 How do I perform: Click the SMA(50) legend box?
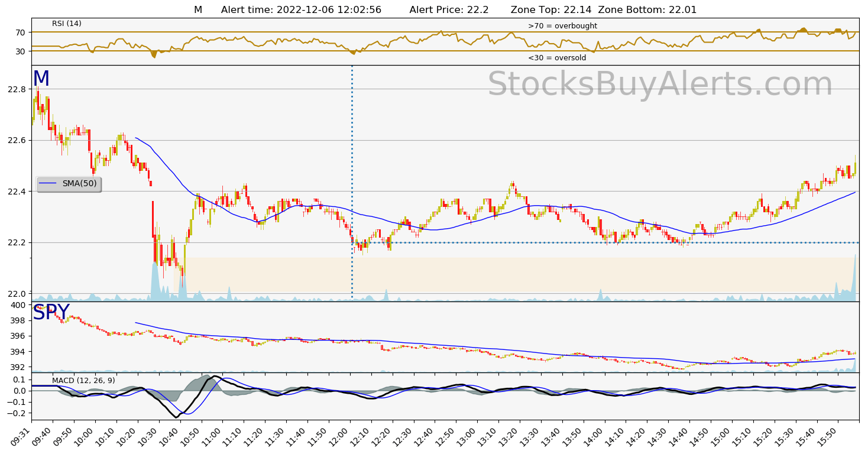pyautogui.click(x=69, y=184)
